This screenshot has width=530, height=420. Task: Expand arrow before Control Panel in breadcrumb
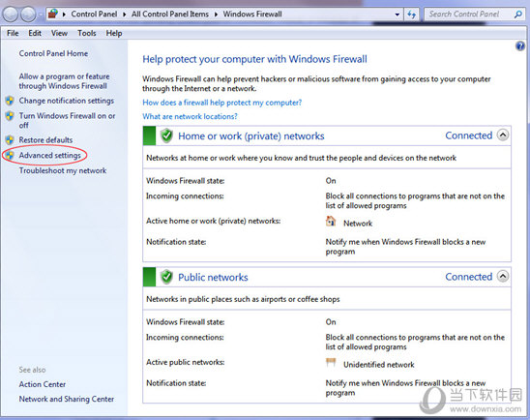pyautogui.click(x=64, y=15)
